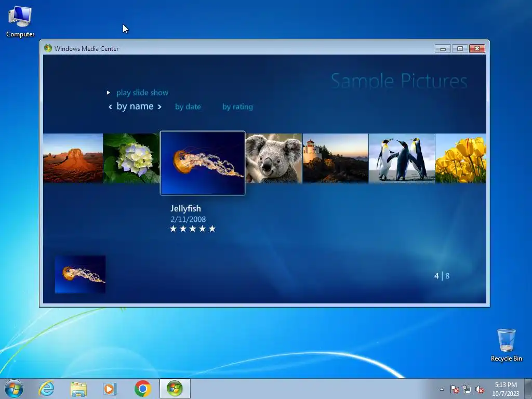The height and width of the screenshot is (399, 532).
Task: Open the highlighted Jellyfish picture
Action: 203,163
